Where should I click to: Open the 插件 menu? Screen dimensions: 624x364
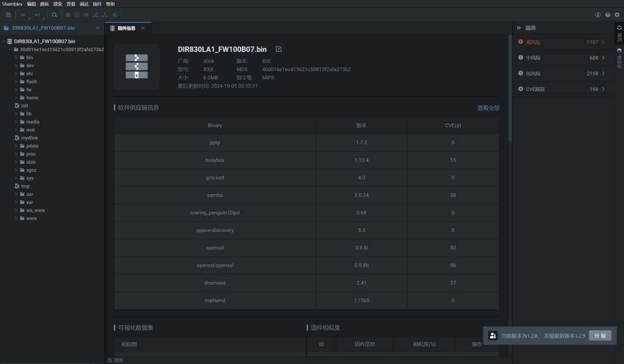[x=97, y=4]
